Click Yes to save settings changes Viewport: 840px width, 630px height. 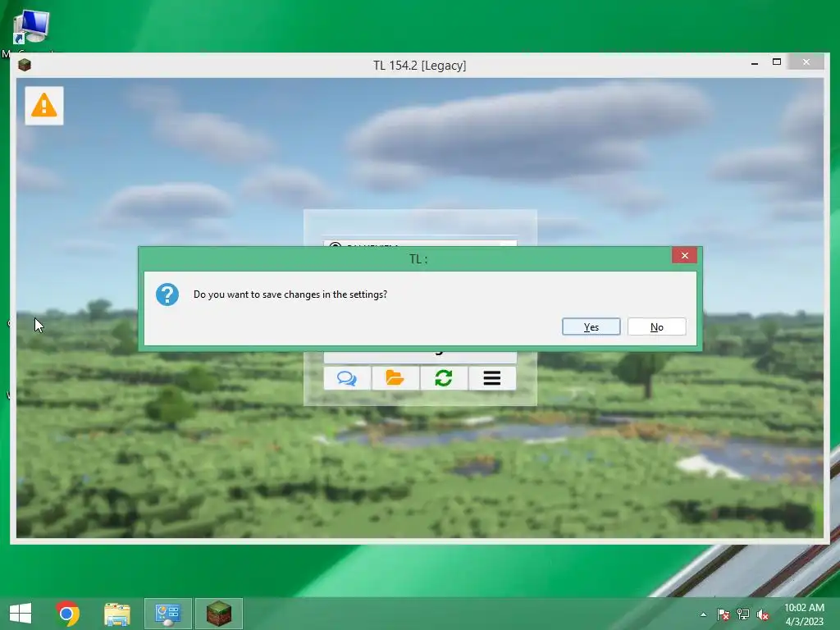tap(591, 326)
